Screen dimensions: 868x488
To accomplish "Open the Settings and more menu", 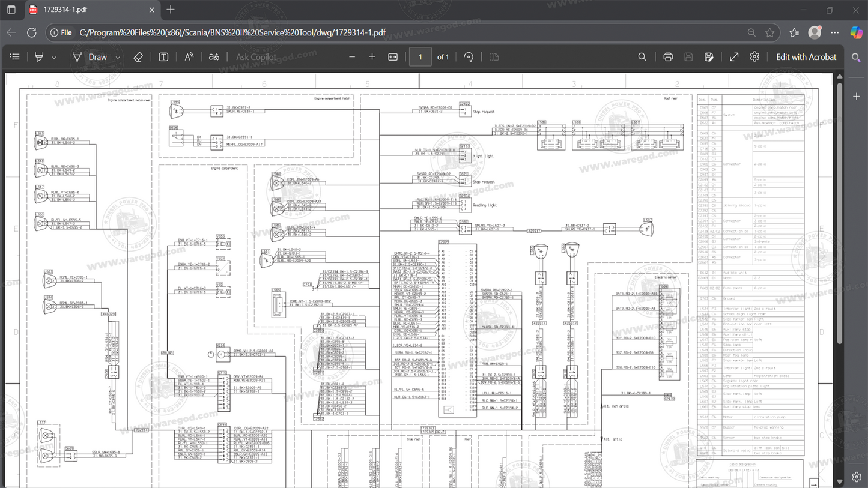I will (835, 32).
